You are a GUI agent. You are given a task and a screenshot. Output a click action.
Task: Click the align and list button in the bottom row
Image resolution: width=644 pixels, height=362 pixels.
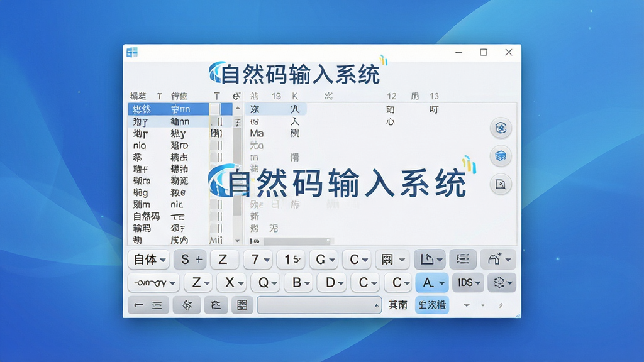pyautogui.click(x=148, y=305)
